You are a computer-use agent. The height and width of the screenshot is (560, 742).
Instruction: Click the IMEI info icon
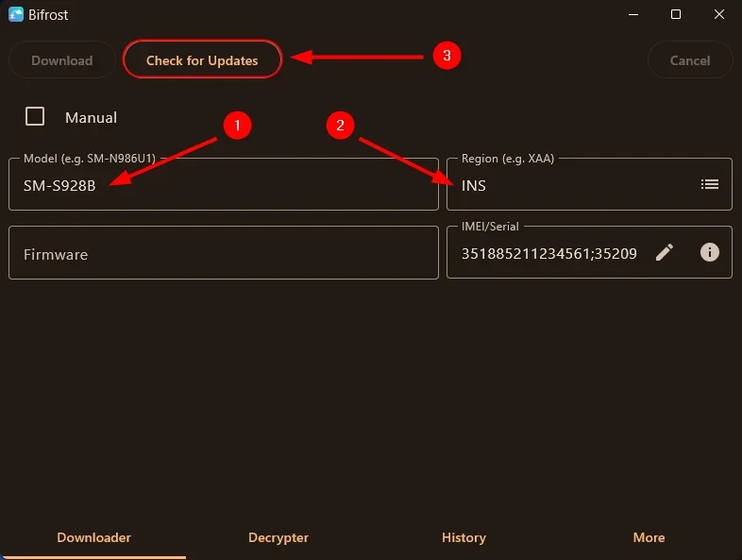709,252
